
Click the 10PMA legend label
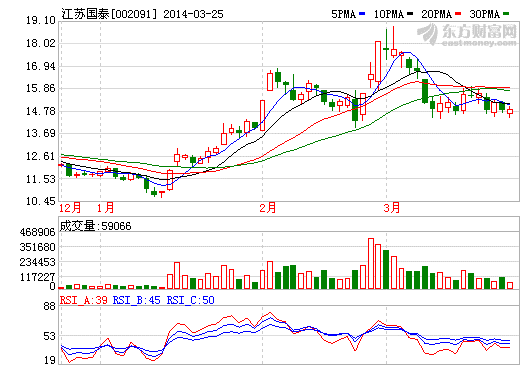coord(389,14)
